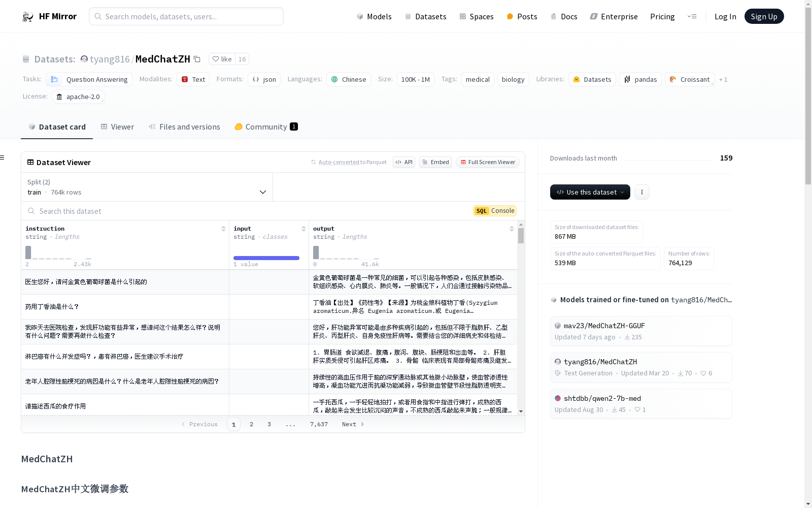Sort the input column
The width and height of the screenshot is (812, 508).
(x=303, y=229)
